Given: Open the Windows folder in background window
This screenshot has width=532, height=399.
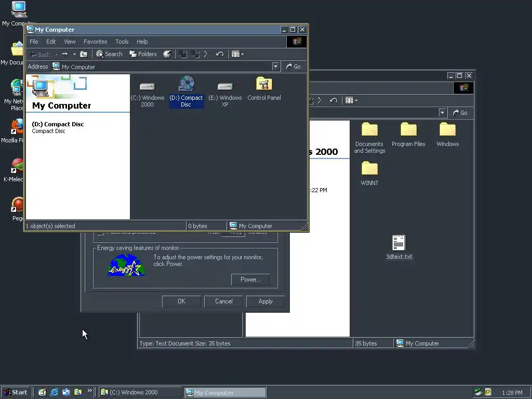Looking at the screenshot, I should click(447, 135).
